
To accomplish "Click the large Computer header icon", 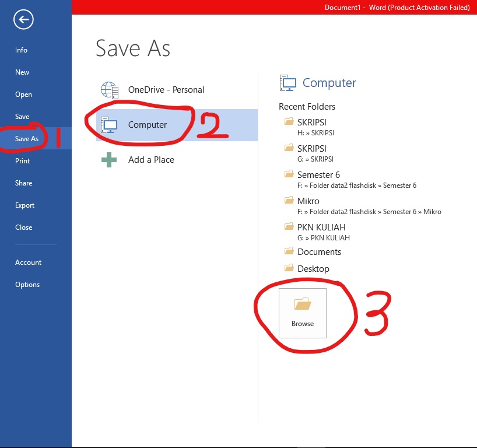I will (x=288, y=83).
